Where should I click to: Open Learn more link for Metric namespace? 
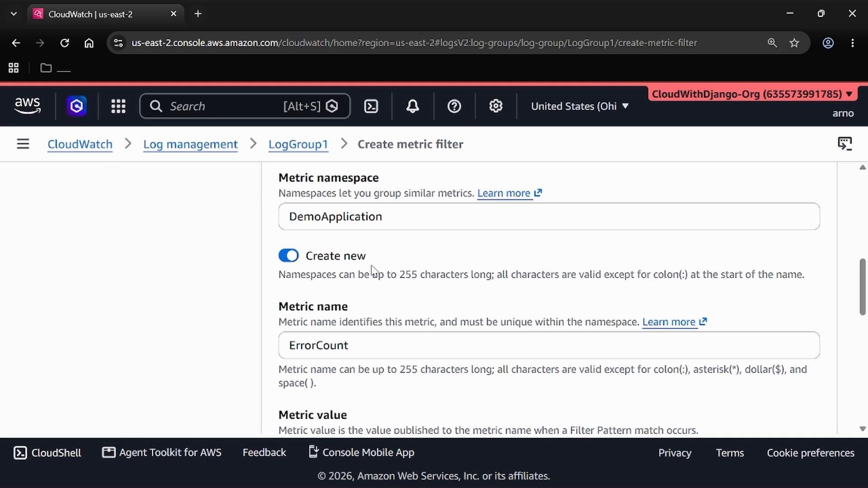(509, 193)
